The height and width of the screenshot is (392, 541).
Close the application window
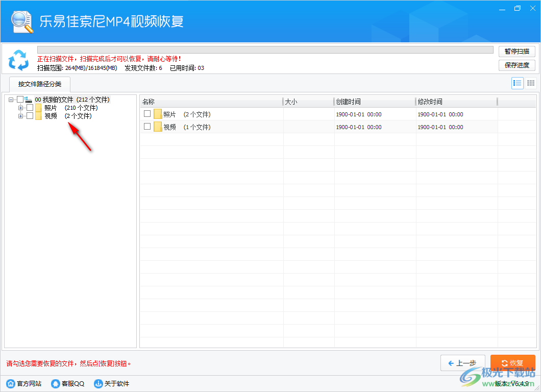pos(533,9)
